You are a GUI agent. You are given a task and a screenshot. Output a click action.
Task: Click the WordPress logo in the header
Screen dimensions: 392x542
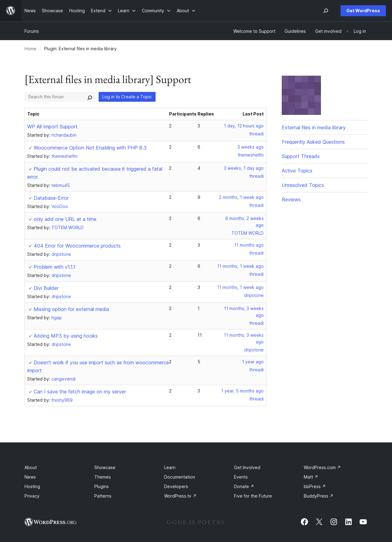pos(11,11)
